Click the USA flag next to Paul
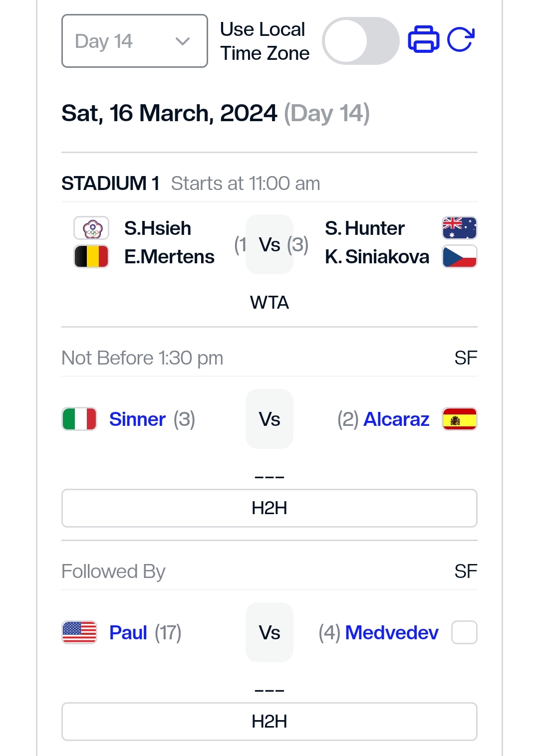Image resolution: width=539 pixels, height=756 pixels. pyautogui.click(x=79, y=632)
